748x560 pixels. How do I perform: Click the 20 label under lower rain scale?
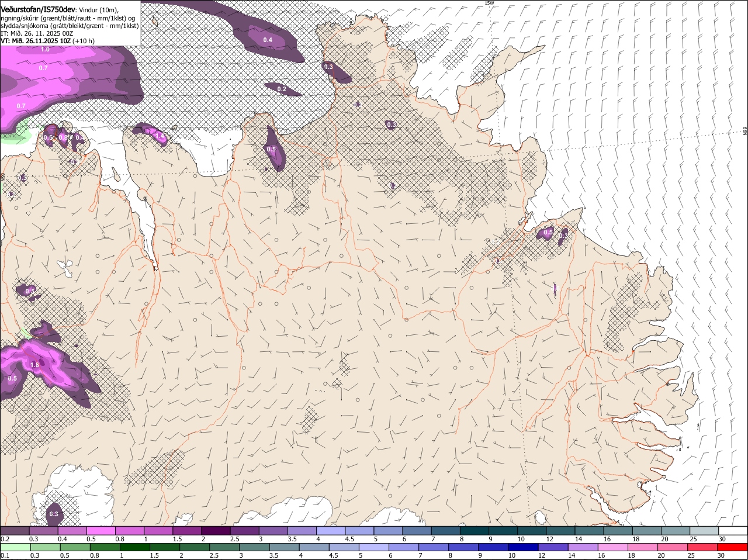(x=661, y=556)
